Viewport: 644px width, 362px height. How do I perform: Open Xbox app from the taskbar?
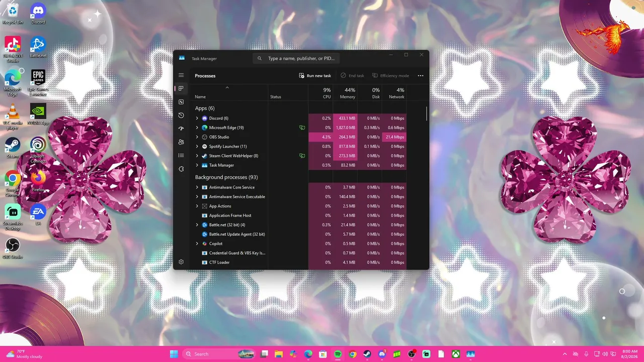point(455,354)
